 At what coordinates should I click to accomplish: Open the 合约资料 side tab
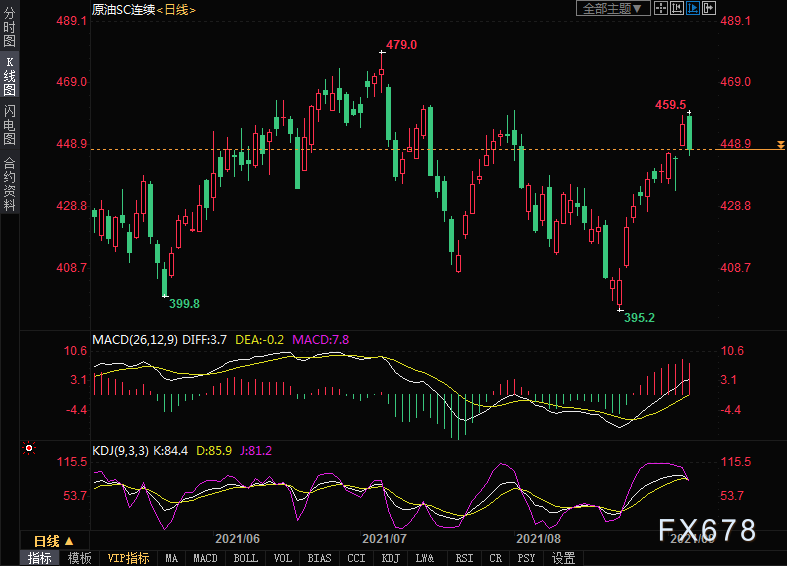[x=9, y=183]
